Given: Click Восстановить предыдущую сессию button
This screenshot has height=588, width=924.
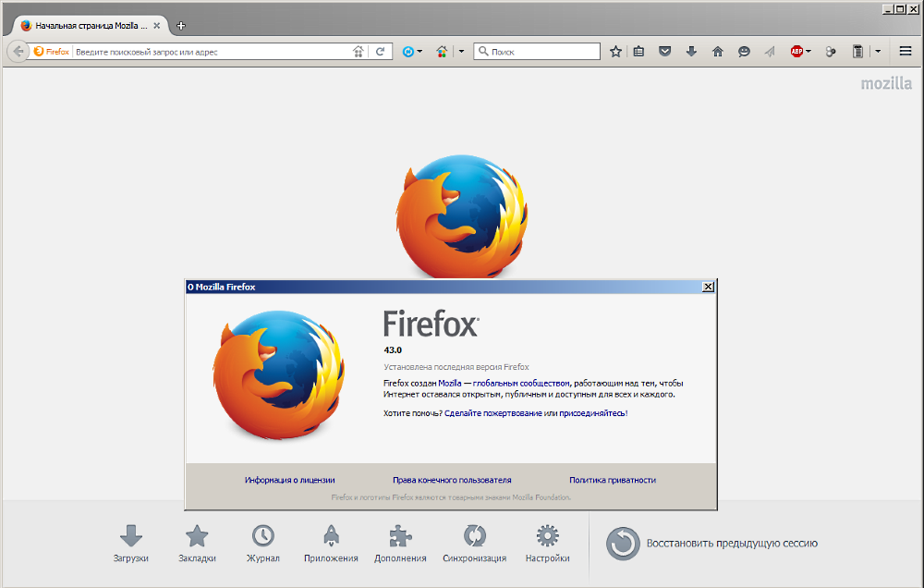Looking at the screenshot, I should pyautogui.click(x=711, y=544).
